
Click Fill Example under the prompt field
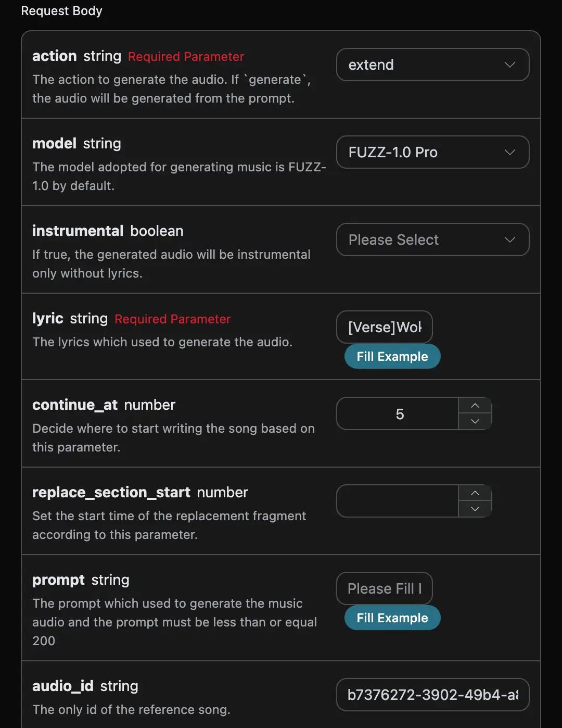click(392, 618)
